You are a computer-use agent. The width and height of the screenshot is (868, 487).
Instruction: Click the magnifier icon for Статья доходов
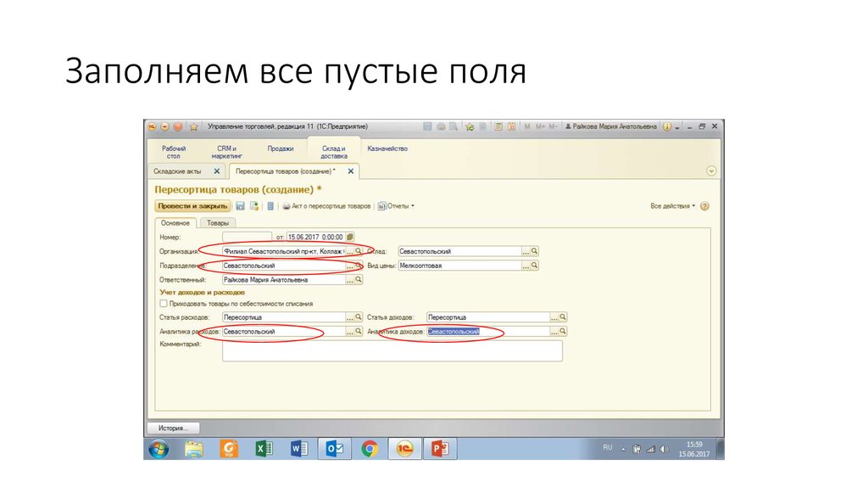pyautogui.click(x=563, y=317)
